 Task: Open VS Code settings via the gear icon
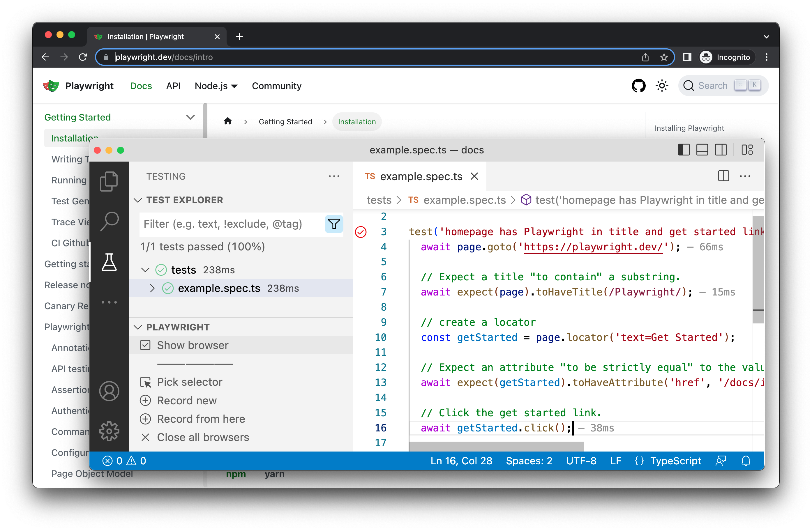pyautogui.click(x=109, y=431)
